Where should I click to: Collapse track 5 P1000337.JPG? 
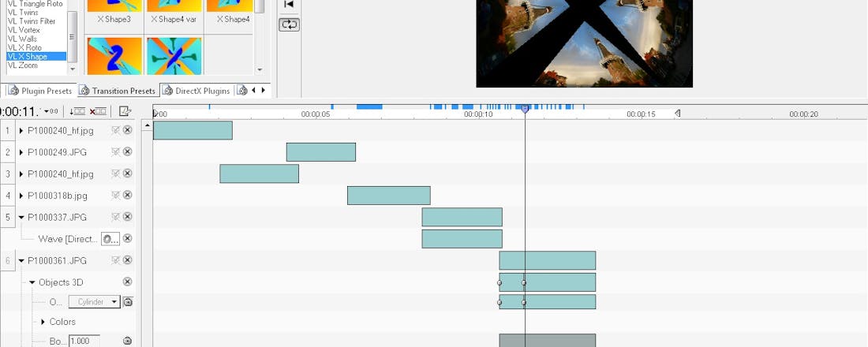21,217
